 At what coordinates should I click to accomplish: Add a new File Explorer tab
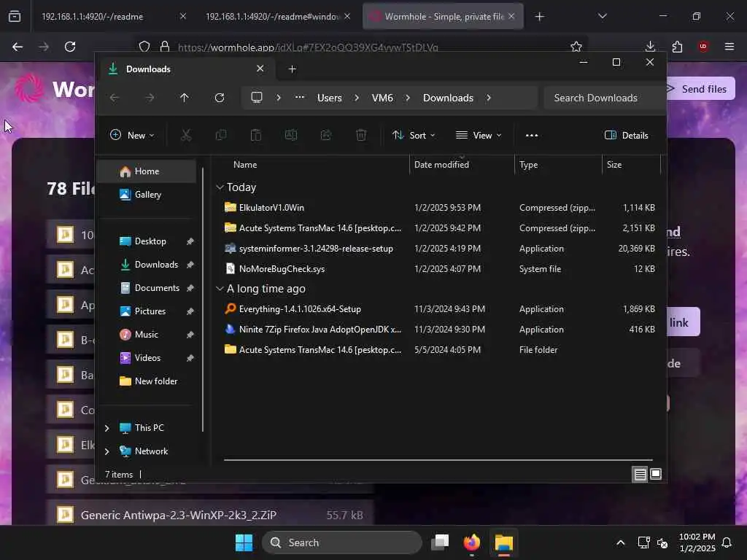(292, 69)
